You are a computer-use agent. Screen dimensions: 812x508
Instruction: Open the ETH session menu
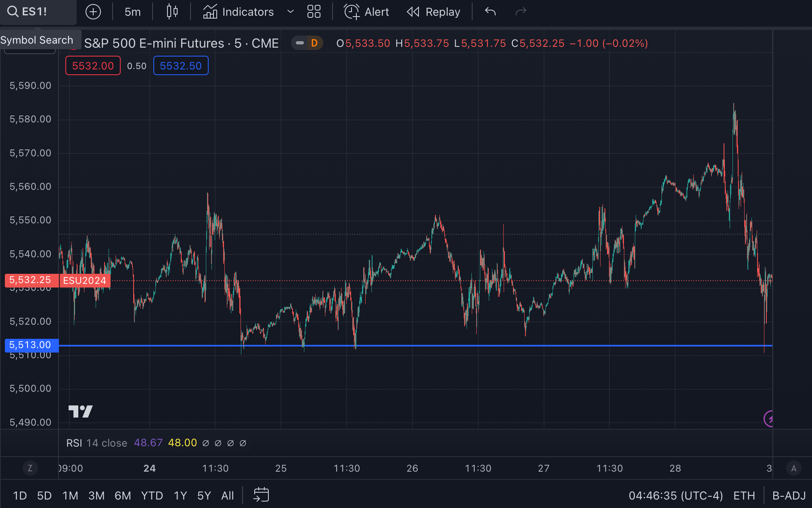point(744,495)
